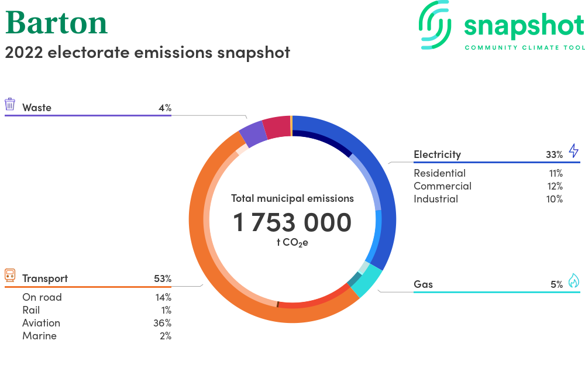Click the Transport train icon
The height and width of the screenshot is (392, 585).
[x=10, y=275]
